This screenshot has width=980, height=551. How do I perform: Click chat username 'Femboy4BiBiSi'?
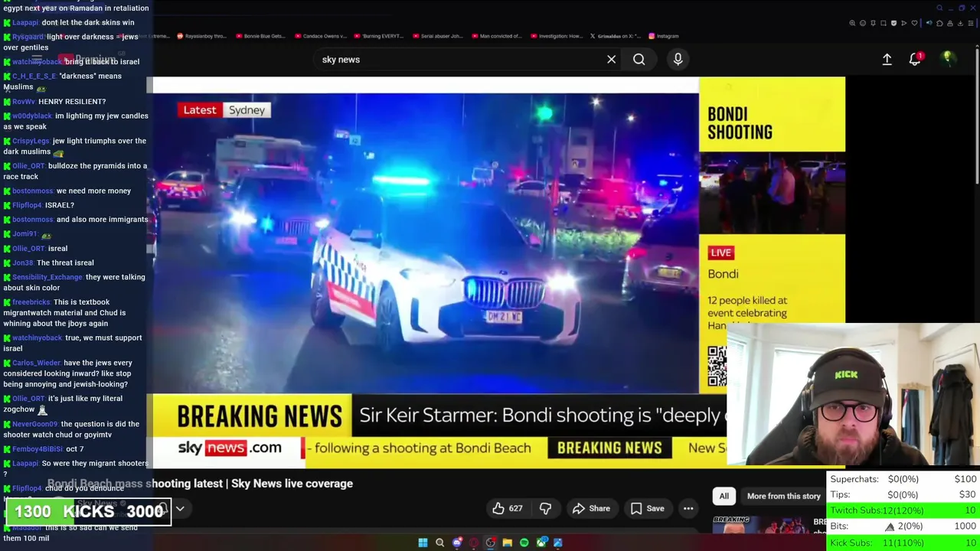38,449
